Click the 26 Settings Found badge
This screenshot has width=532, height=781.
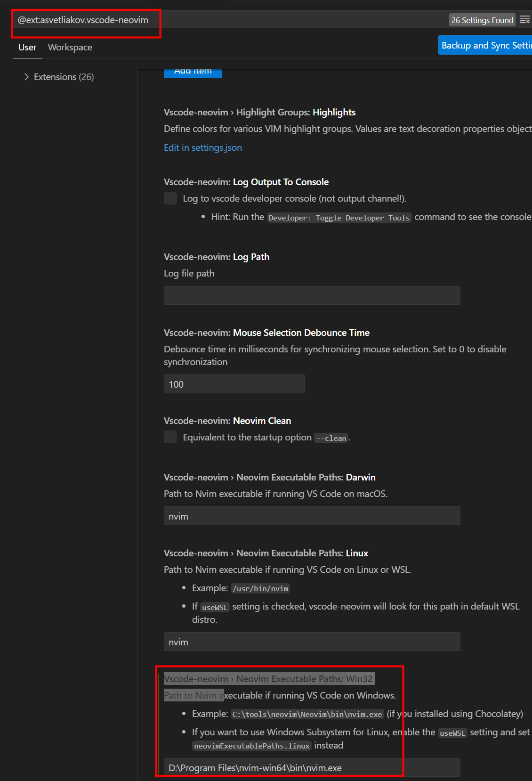pyautogui.click(x=482, y=20)
